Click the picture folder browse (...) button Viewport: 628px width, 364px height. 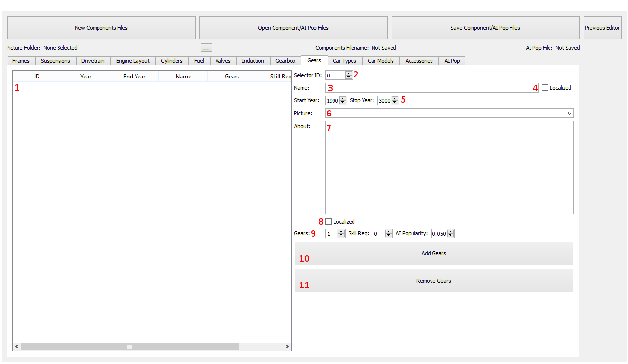(x=206, y=48)
